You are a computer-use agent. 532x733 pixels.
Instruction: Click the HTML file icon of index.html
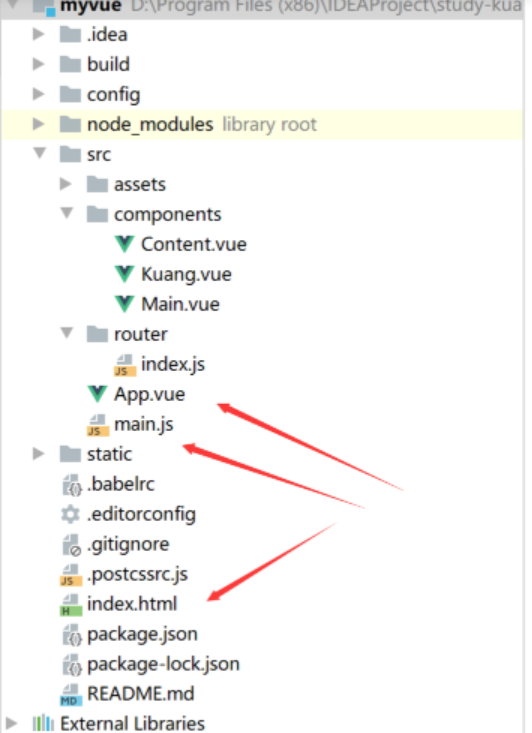coord(71,604)
